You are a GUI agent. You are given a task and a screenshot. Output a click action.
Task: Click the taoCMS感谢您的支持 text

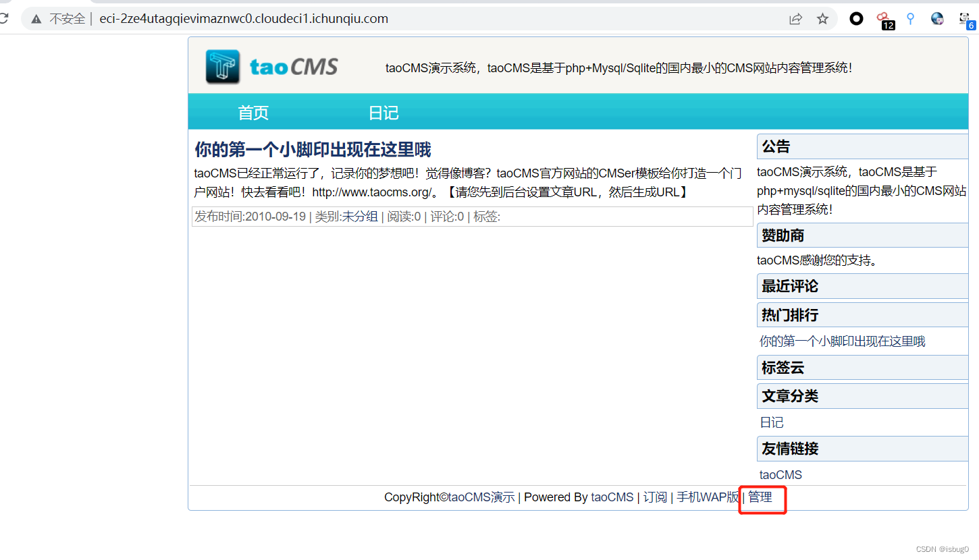tap(817, 260)
